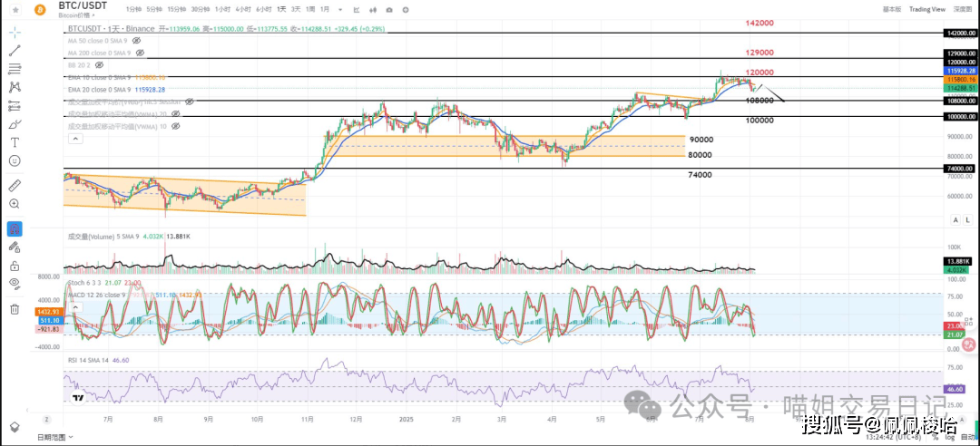
Task: Show the BB 20 2 indicator
Action: 99,65
